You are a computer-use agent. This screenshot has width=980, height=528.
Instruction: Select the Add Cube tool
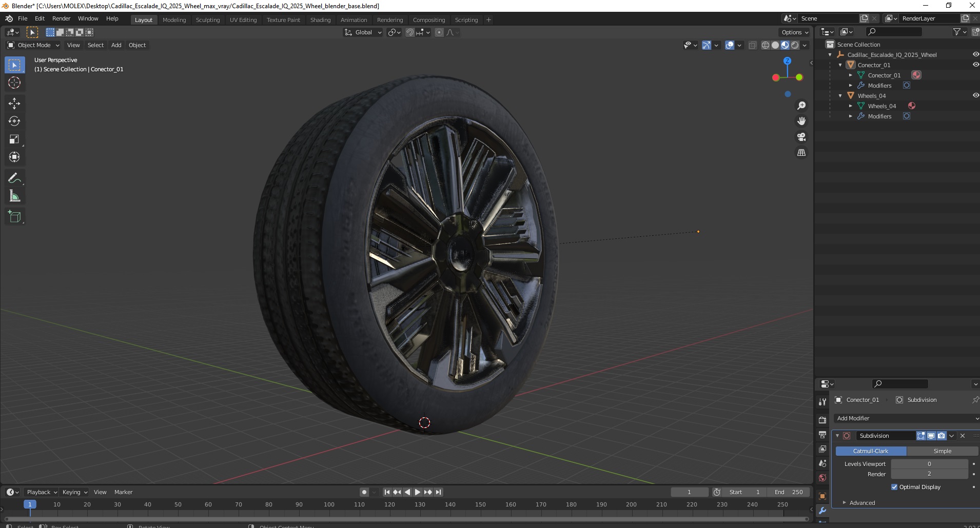tap(14, 217)
